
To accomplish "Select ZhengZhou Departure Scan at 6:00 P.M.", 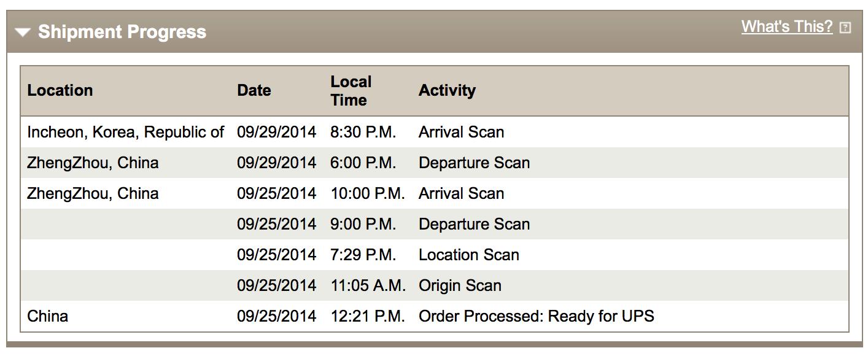I will 474,163.
